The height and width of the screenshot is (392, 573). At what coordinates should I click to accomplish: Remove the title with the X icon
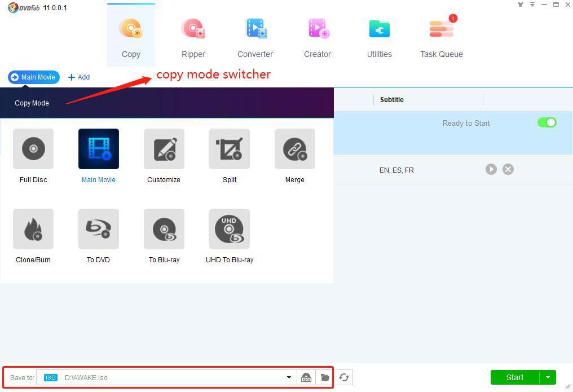(x=508, y=169)
